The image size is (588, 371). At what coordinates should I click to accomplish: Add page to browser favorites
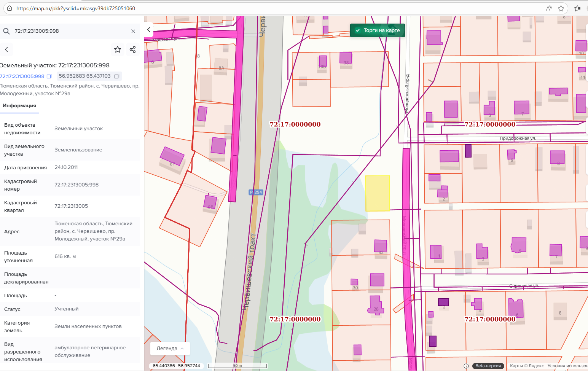(561, 8)
